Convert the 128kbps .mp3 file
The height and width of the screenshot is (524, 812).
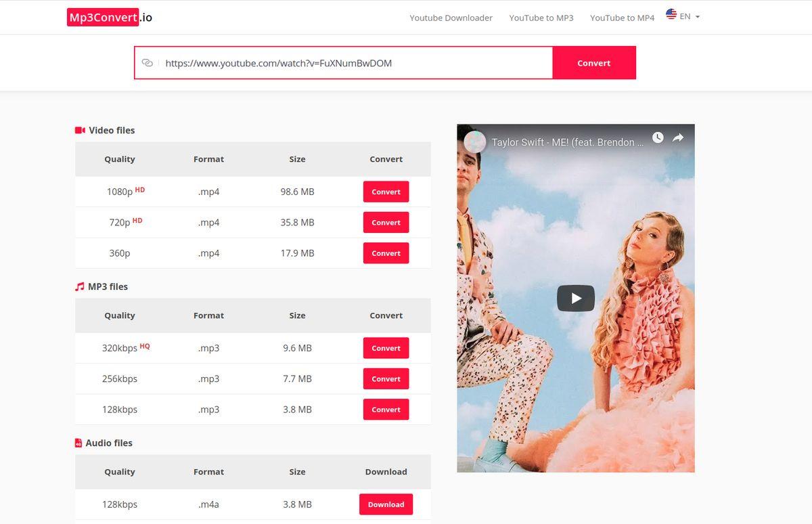(x=386, y=410)
